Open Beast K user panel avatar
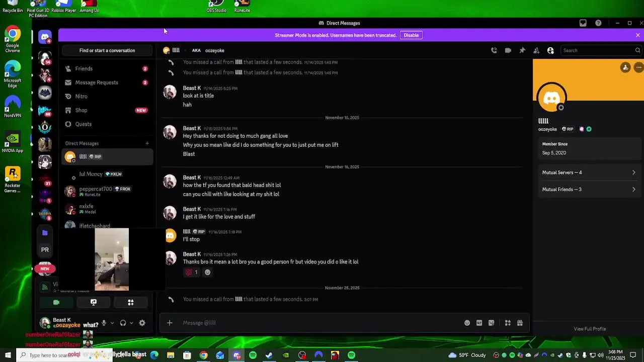This screenshot has width=644, height=362. point(45,323)
